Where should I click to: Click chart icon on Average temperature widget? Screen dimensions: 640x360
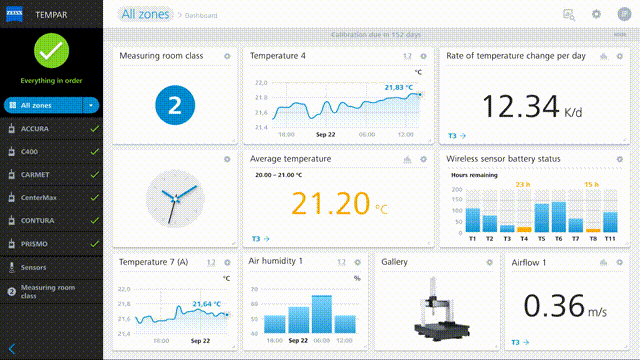click(x=407, y=159)
